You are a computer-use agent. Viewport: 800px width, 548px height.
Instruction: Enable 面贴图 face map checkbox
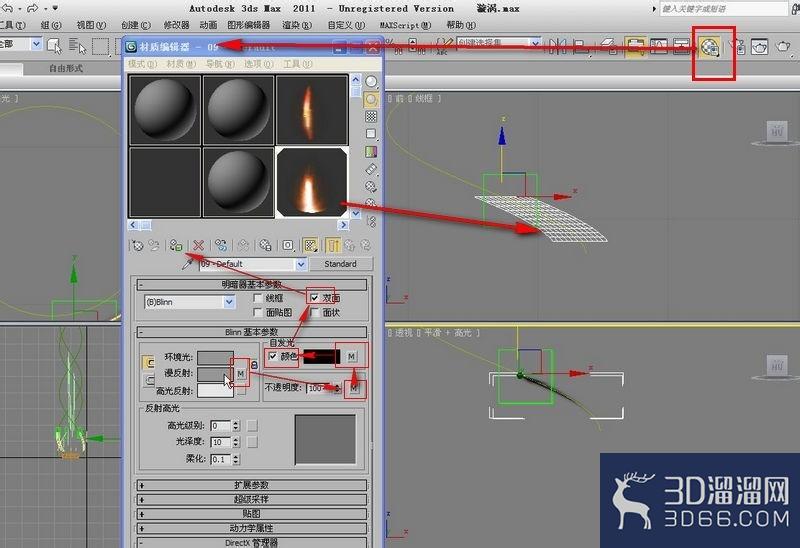coord(258,312)
